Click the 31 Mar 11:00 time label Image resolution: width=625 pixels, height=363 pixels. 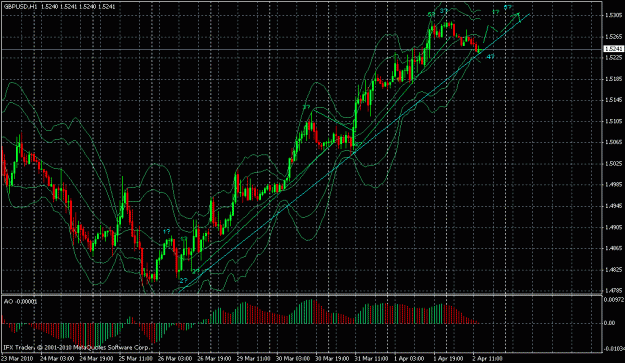point(371,358)
